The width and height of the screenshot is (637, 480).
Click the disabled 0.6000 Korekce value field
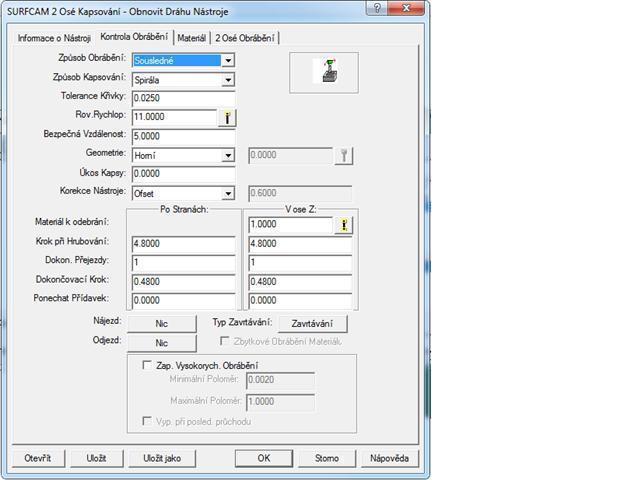tap(300, 193)
